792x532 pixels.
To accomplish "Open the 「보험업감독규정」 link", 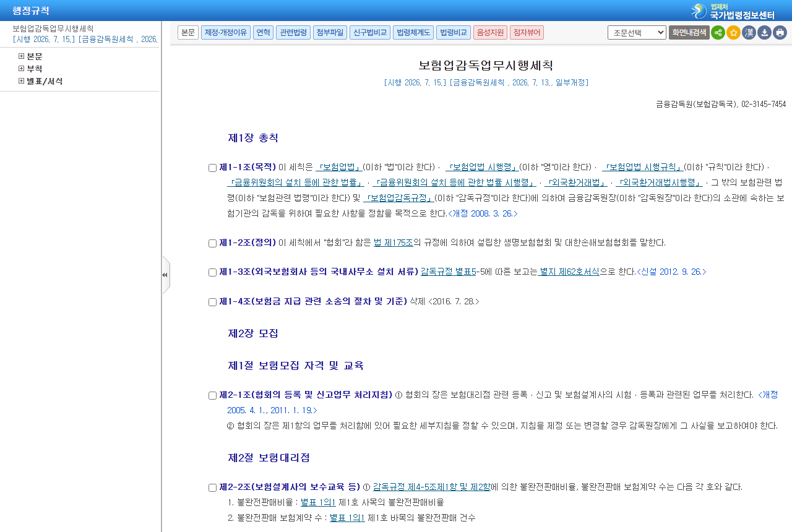I will 398,198.
